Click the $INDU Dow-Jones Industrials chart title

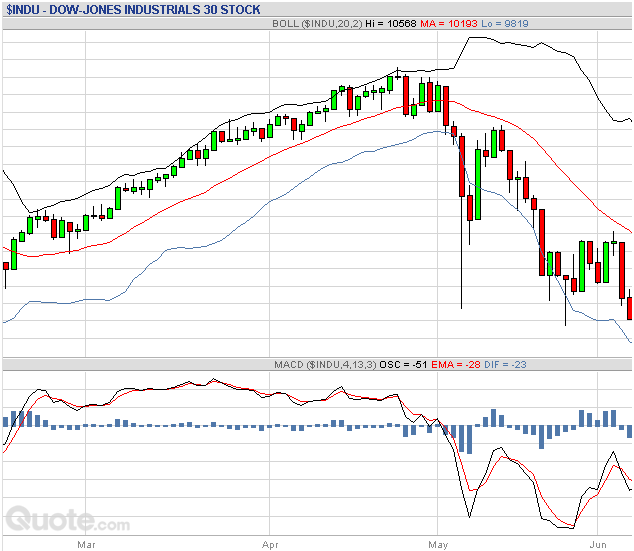(133, 9)
